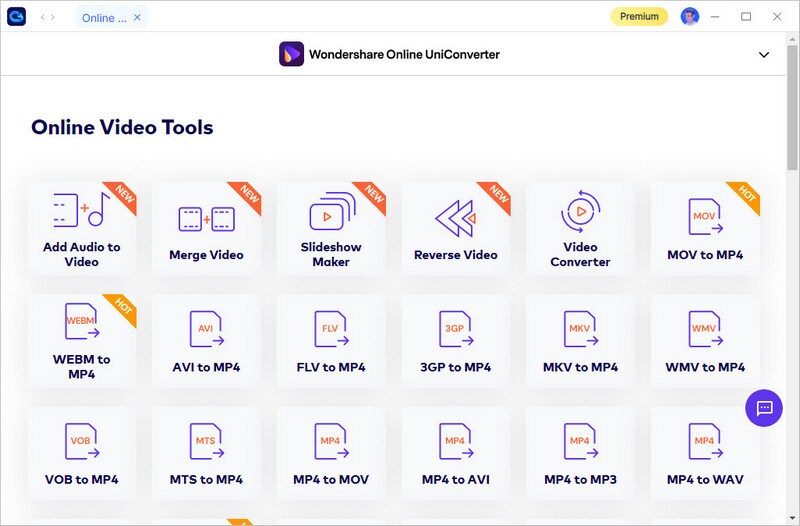Select the MP4 to WAV converter

tap(705, 453)
